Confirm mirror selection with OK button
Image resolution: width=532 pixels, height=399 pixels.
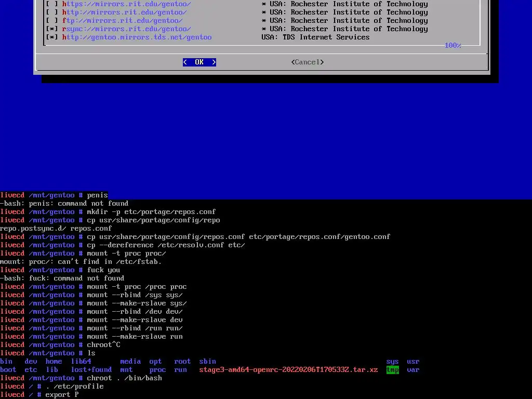tap(199, 62)
